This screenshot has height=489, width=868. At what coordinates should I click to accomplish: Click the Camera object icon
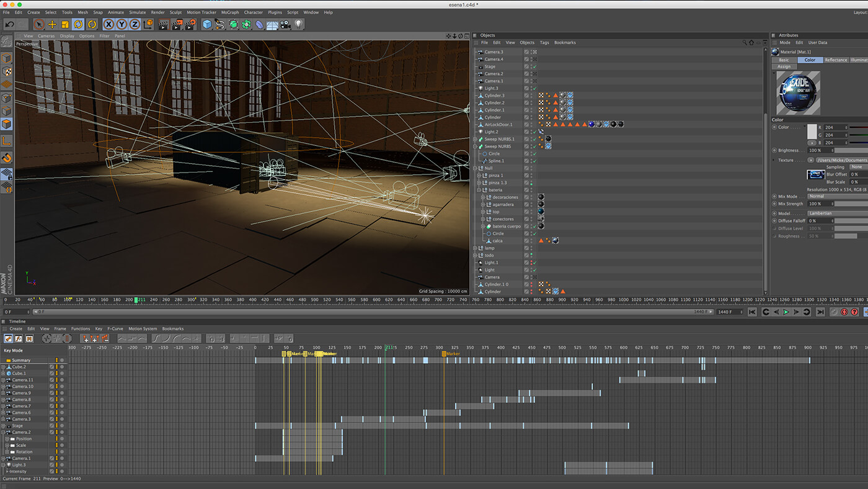click(x=285, y=24)
